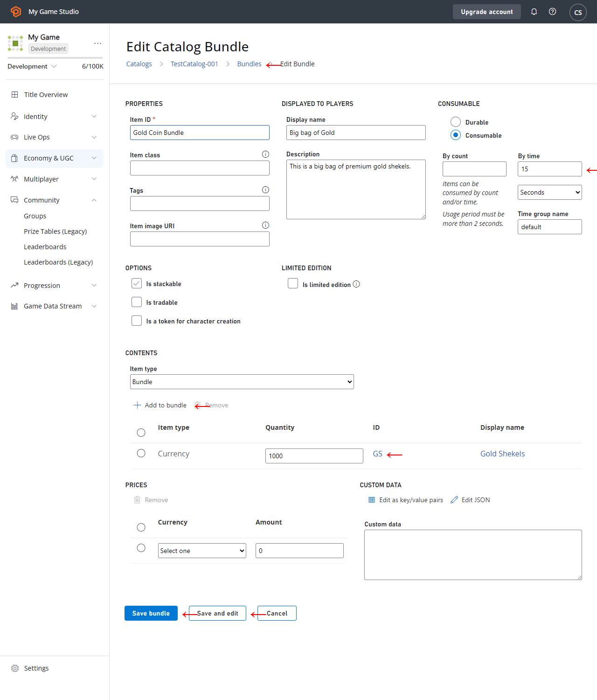Click the By time input field
The width and height of the screenshot is (597, 700).
[x=550, y=169]
